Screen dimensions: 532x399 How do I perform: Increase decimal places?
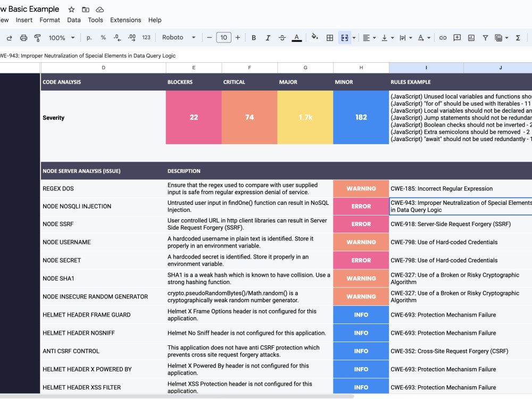(x=131, y=38)
